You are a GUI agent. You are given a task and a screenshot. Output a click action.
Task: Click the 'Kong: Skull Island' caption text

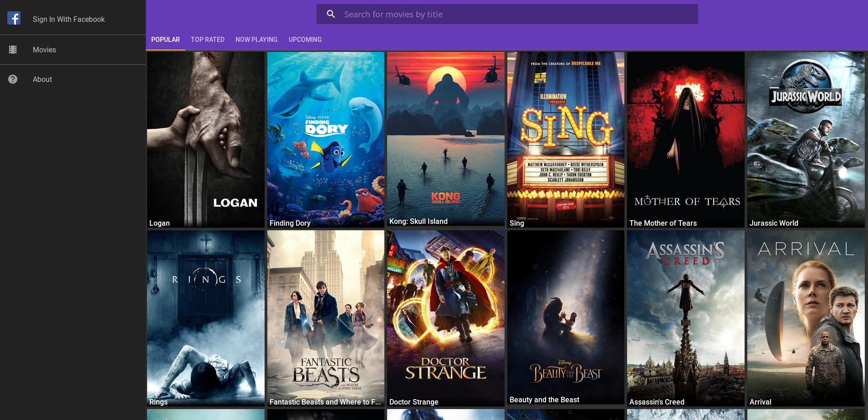(x=419, y=221)
